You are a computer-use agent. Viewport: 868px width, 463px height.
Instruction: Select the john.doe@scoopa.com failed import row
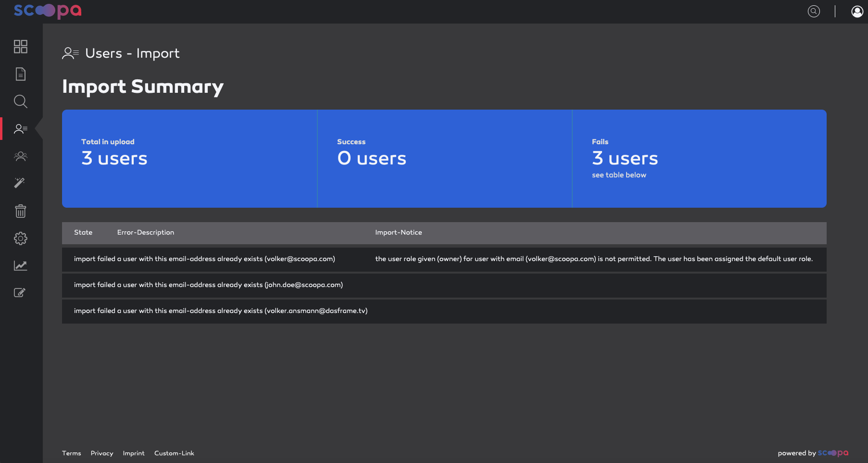(444, 285)
